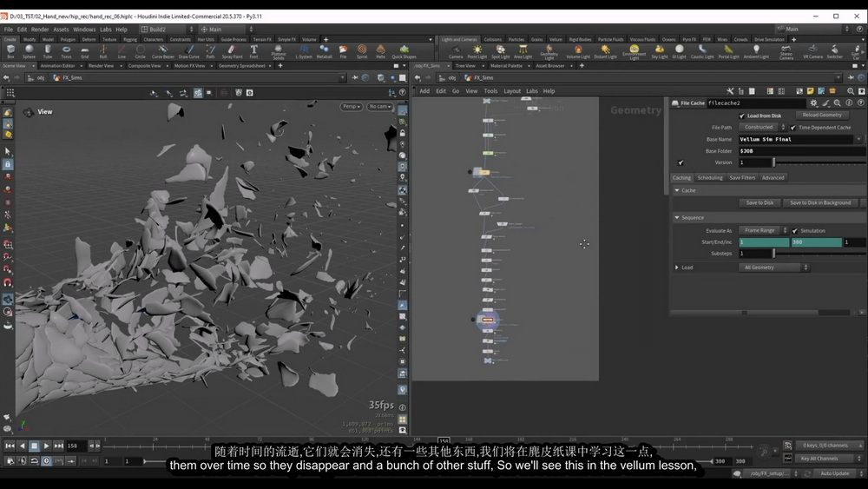Add an Area Light from the shelf
868x489 pixels.
click(x=523, y=51)
